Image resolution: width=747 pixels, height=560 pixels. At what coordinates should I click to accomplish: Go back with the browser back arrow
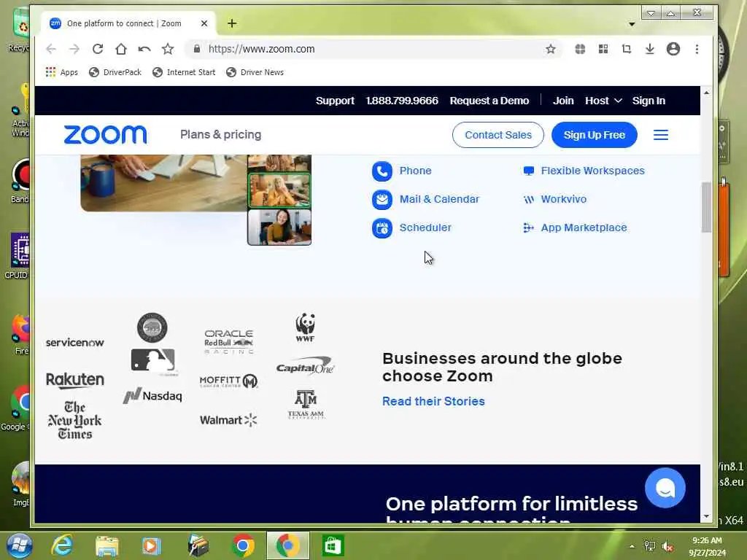click(51, 49)
